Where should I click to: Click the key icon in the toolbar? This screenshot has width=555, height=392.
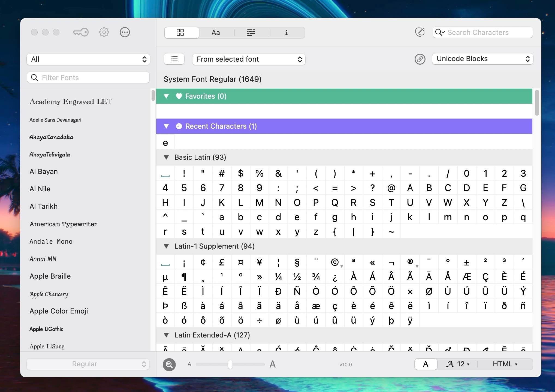(81, 32)
